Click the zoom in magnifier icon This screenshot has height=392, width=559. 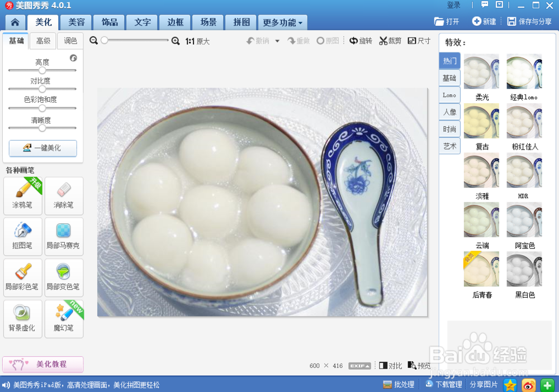click(176, 41)
